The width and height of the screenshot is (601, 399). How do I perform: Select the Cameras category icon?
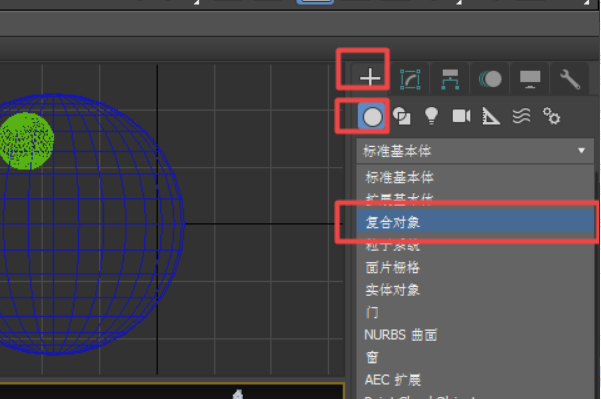coord(461,116)
